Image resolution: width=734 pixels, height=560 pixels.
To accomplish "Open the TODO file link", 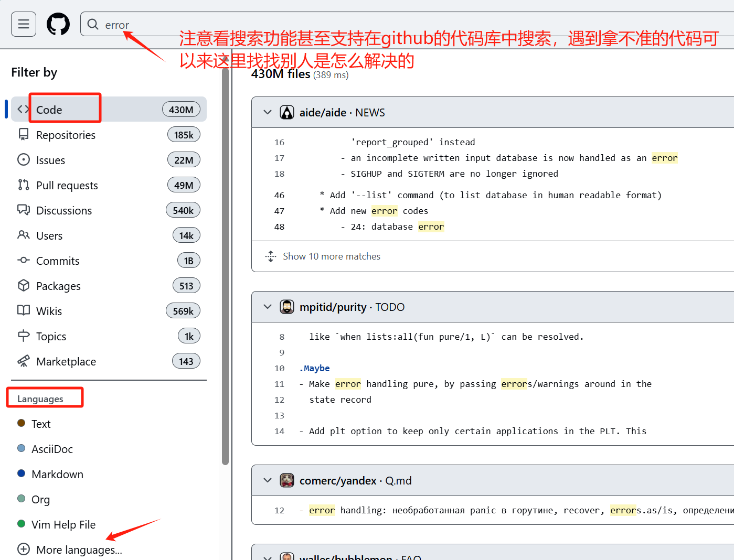I will 390,307.
